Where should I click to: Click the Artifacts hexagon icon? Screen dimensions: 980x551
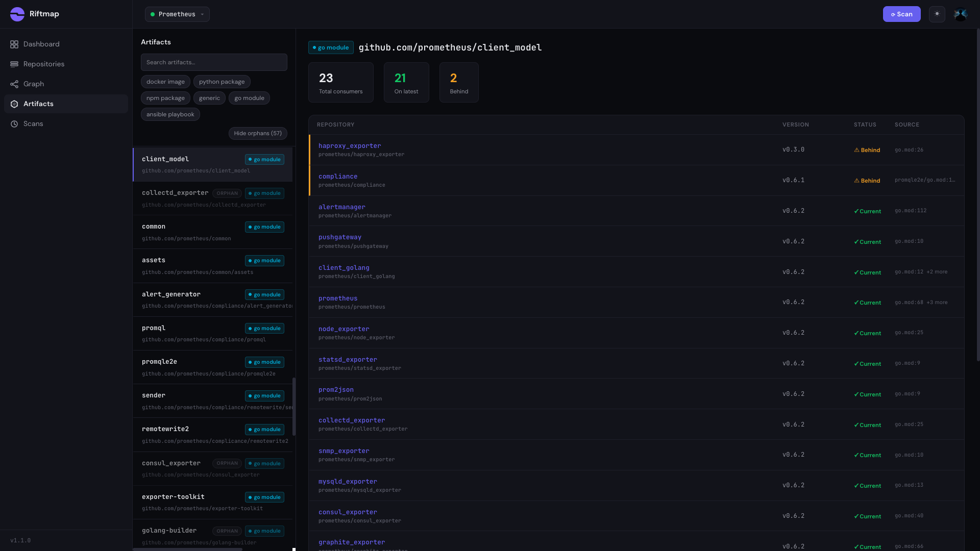tap(14, 104)
